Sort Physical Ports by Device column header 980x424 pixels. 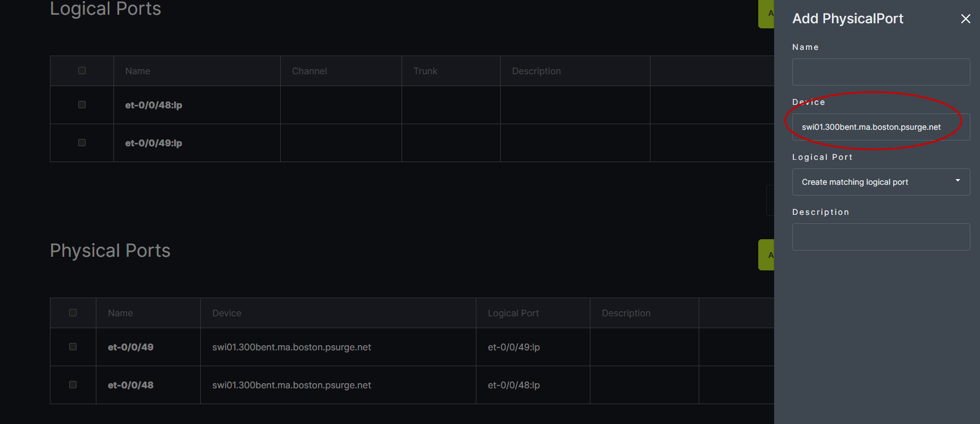tap(226, 313)
